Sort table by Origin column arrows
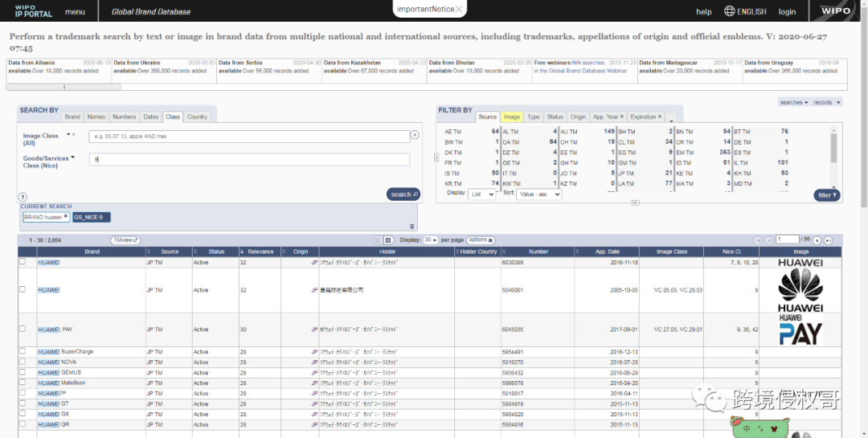Viewport: 868px width, 438px height. (x=284, y=252)
